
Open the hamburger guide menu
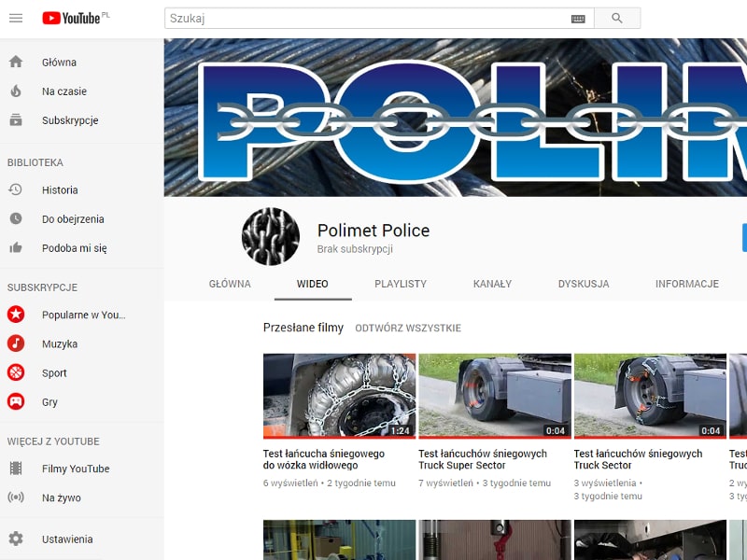click(x=16, y=18)
